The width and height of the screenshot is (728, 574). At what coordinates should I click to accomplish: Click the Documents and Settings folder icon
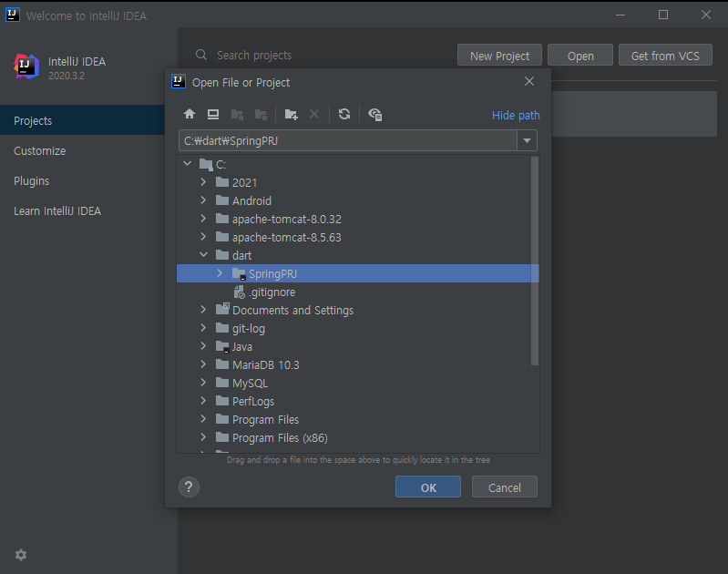[222, 309]
